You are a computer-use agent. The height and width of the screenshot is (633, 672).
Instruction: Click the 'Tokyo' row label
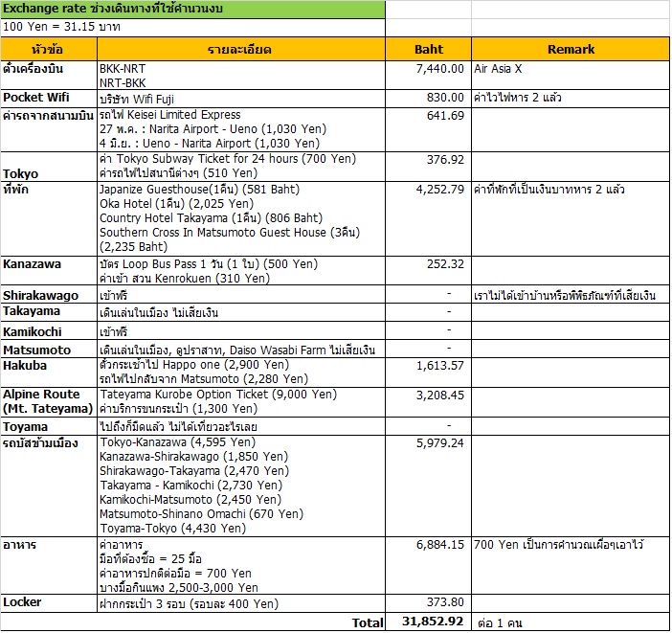tap(49, 167)
